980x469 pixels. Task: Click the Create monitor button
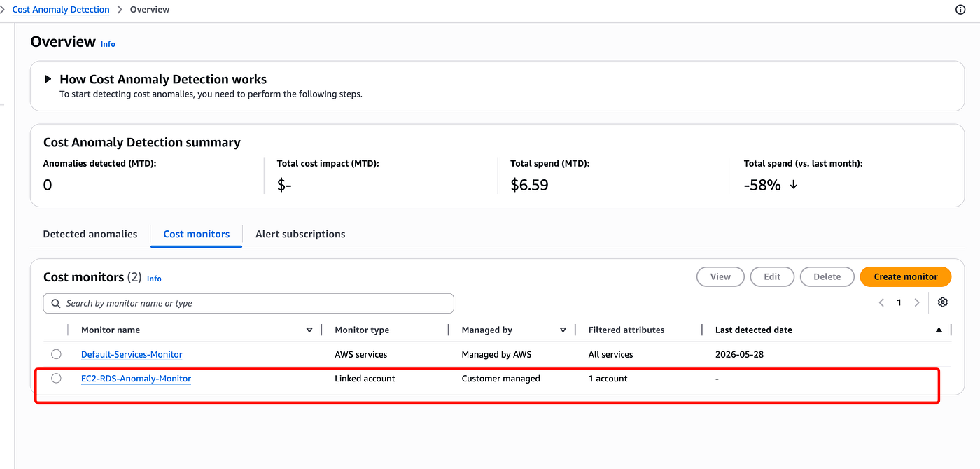coord(906,276)
